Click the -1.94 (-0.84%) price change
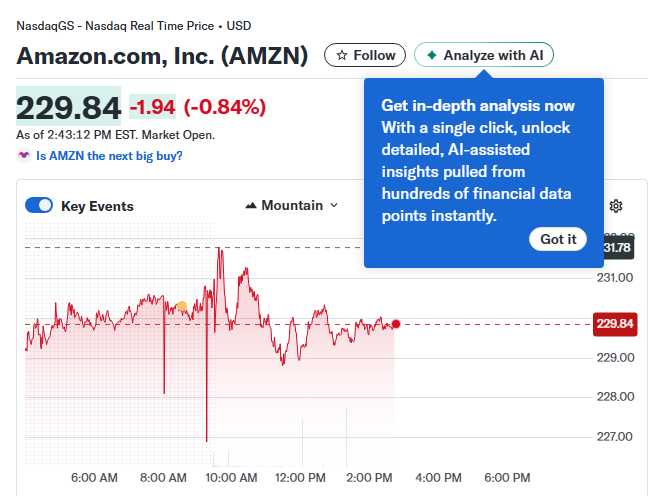The height and width of the screenshot is (496, 664). [x=197, y=107]
